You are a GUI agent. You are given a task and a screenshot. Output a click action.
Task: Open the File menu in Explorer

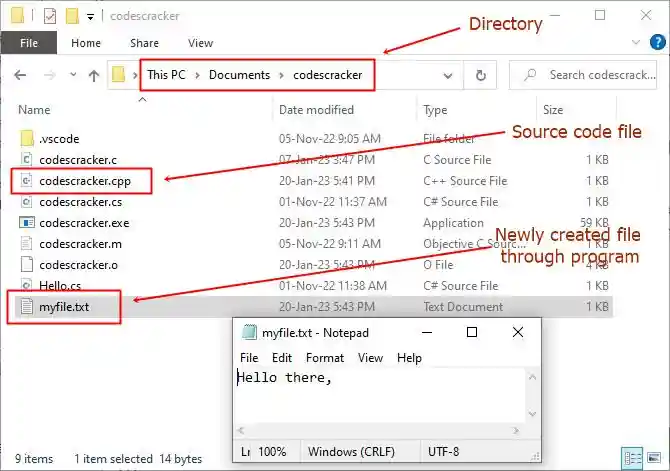click(x=29, y=43)
